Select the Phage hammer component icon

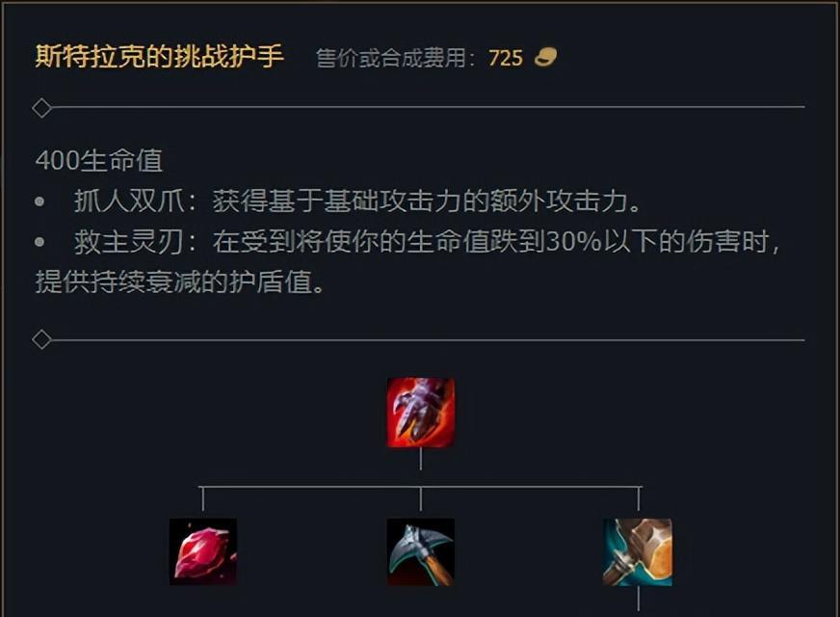tap(638, 551)
